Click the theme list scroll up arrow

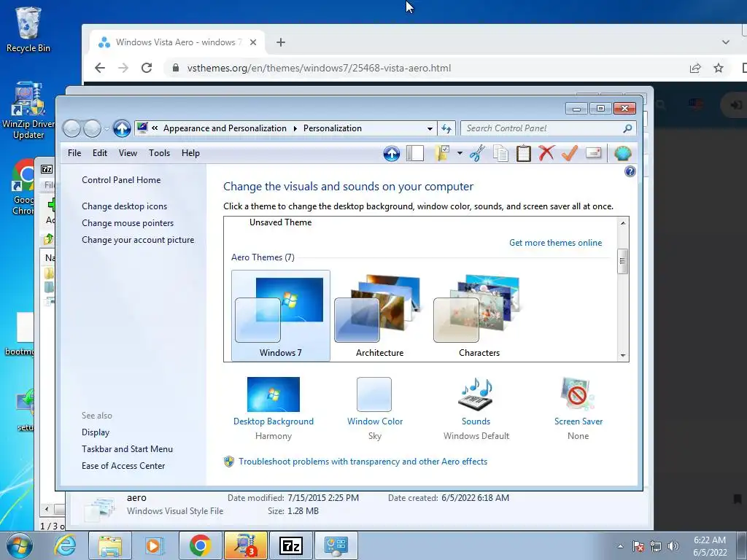pos(623,223)
